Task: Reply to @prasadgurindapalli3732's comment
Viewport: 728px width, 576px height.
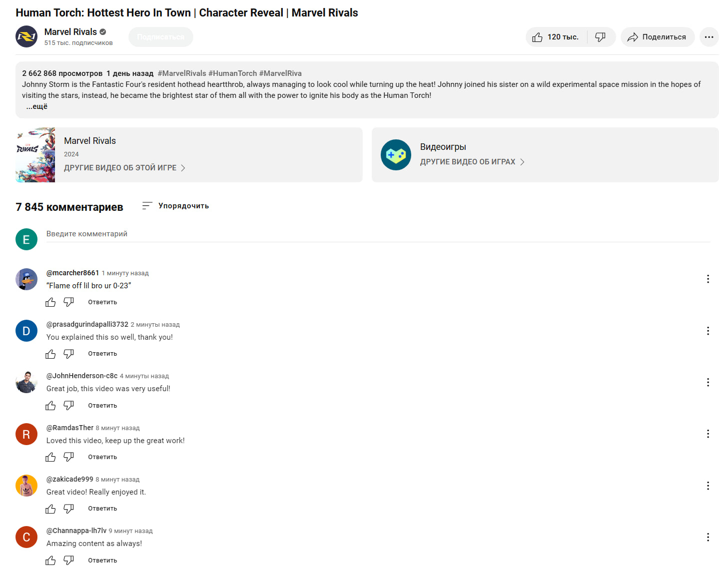Action: tap(102, 354)
